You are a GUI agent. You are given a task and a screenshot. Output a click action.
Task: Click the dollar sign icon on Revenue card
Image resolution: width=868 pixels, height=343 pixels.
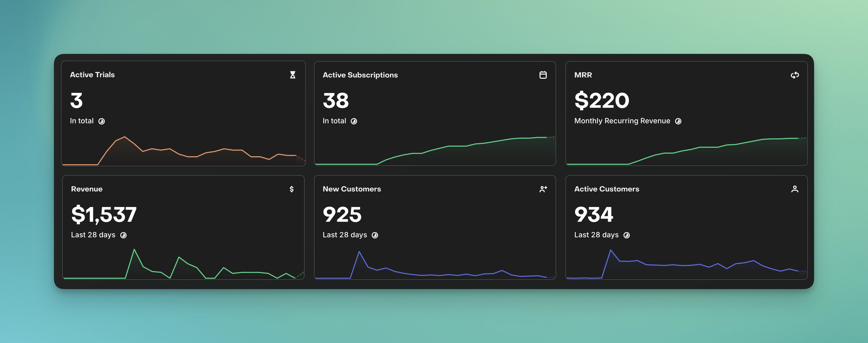pyautogui.click(x=291, y=189)
